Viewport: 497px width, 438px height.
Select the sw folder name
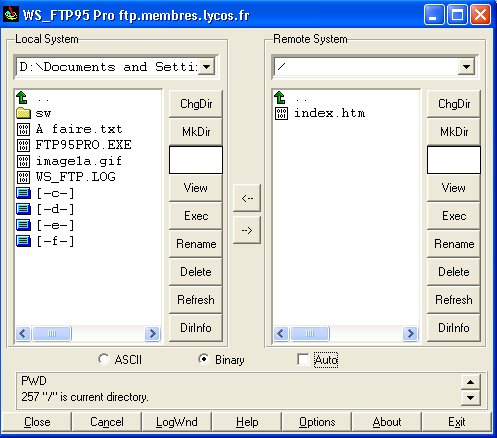point(43,114)
